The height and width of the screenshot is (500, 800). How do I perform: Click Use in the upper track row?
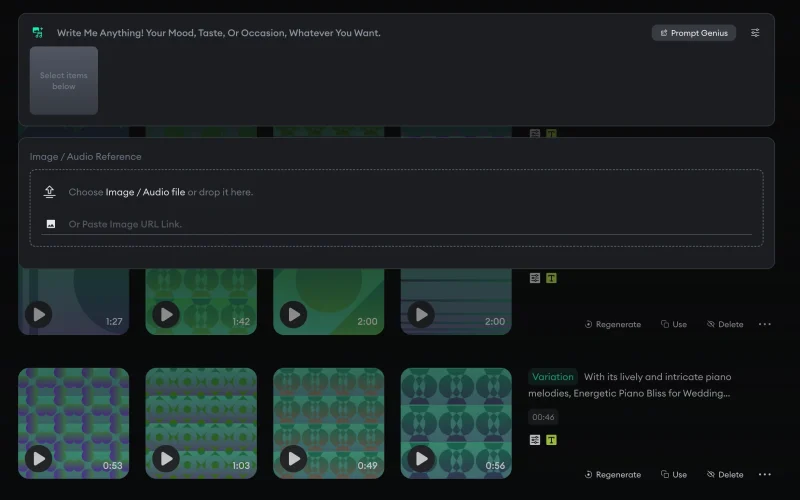click(x=674, y=324)
